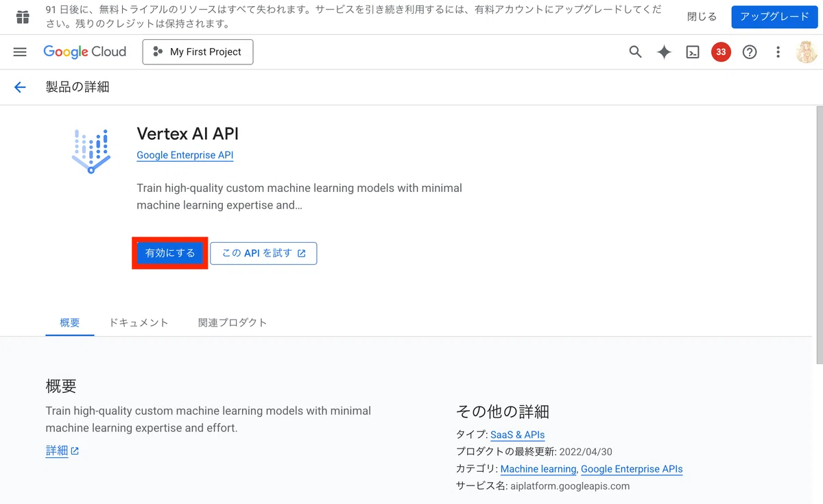Image resolution: width=823 pixels, height=504 pixels.
Task: Click the Google Cloud logo
Action: [84, 52]
